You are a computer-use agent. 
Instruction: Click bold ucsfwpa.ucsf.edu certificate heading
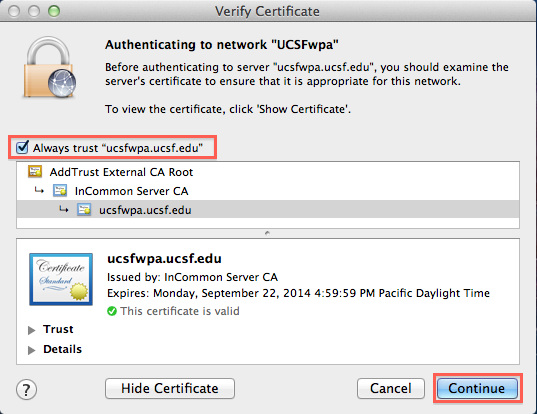click(x=164, y=259)
